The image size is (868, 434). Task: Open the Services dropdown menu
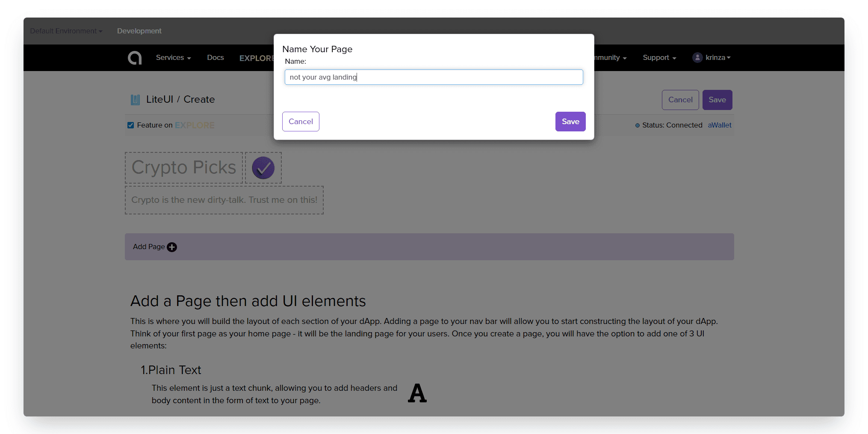click(173, 58)
